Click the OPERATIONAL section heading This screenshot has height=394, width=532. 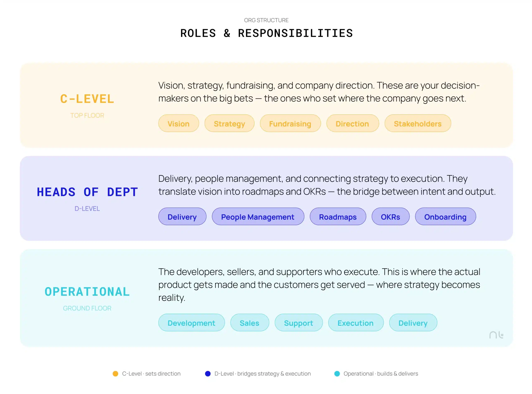click(x=87, y=291)
